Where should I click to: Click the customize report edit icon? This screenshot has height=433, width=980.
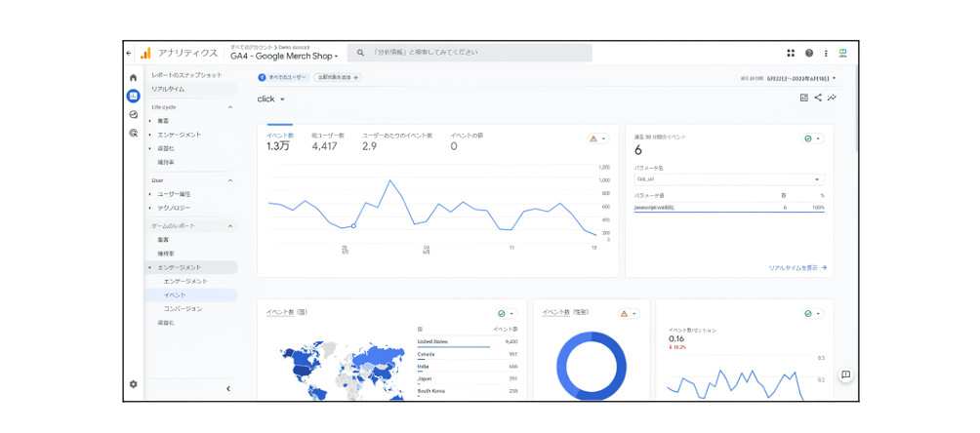click(803, 98)
